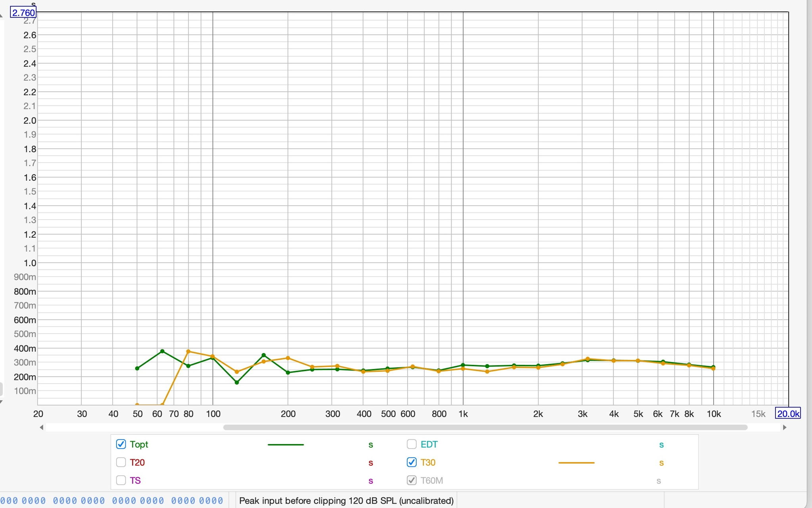Image resolution: width=812 pixels, height=508 pixels.
Task: Click the EDT legend label
Action: coord(429,445)
